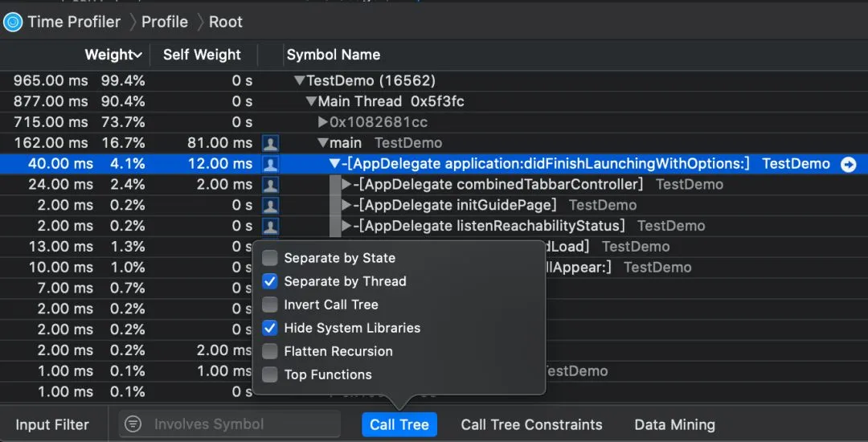The height and width of the screenshot is (442, 868).
Task: Click the user icon on the combinedTabbarController row
Action: point(271,185)
